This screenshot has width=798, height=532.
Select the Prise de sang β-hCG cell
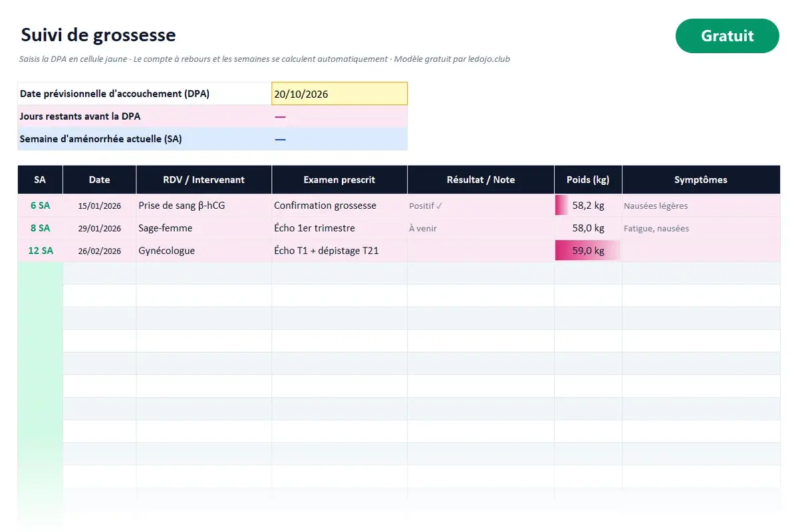coord(204,205)
